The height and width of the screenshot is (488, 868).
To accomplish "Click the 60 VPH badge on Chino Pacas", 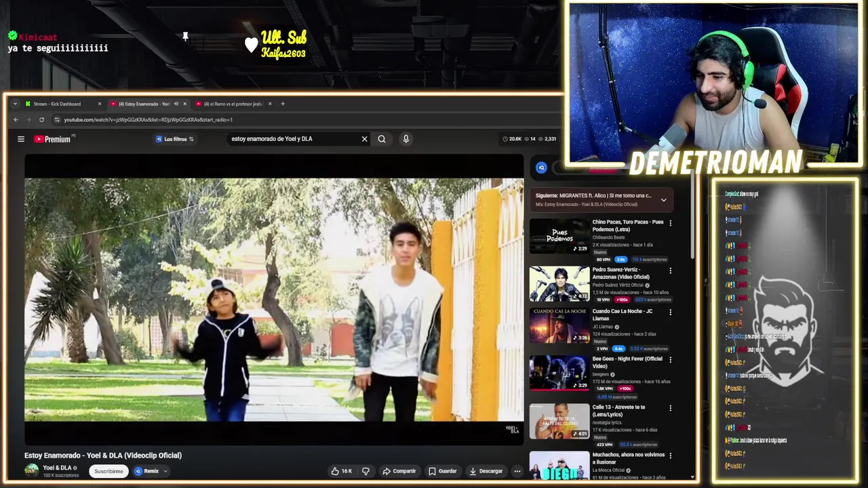I will pos(604,260).
